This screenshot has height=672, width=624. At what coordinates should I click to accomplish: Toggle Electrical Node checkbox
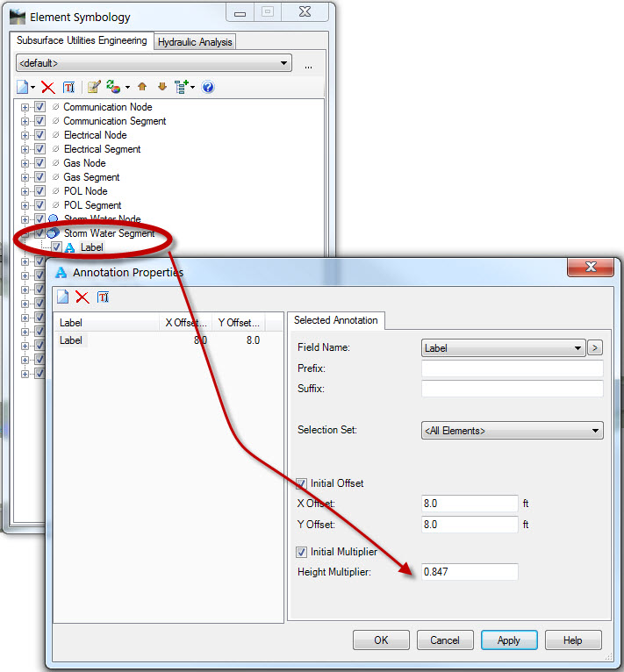click(39, 135)
